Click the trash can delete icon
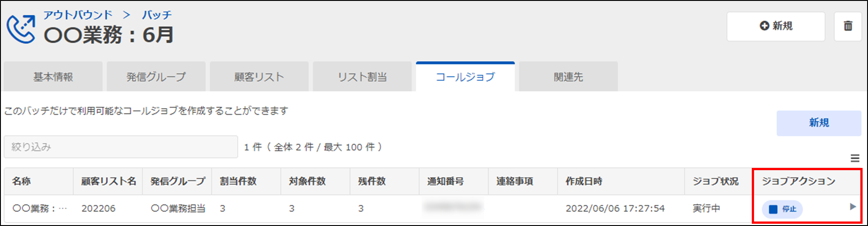The width and height of the screenshot is (868, 226). (x=848, y=27)
